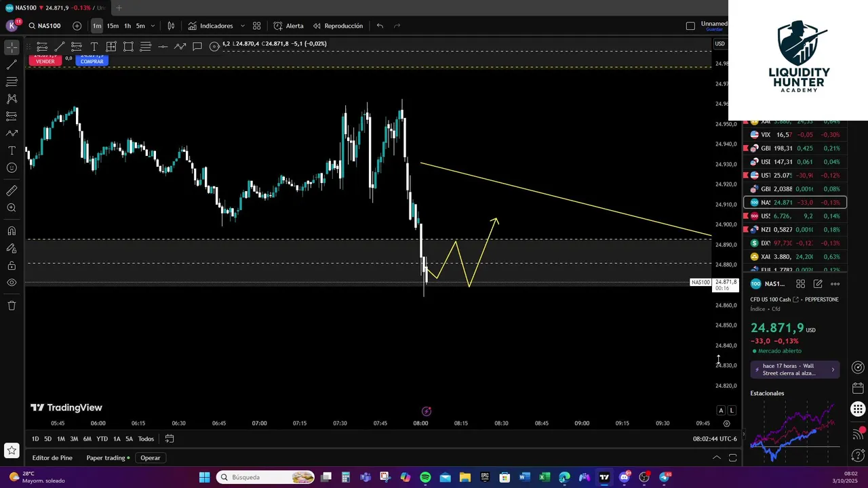Undo the last chart action
Screen dimensions: 868x488
click(380, 26)
